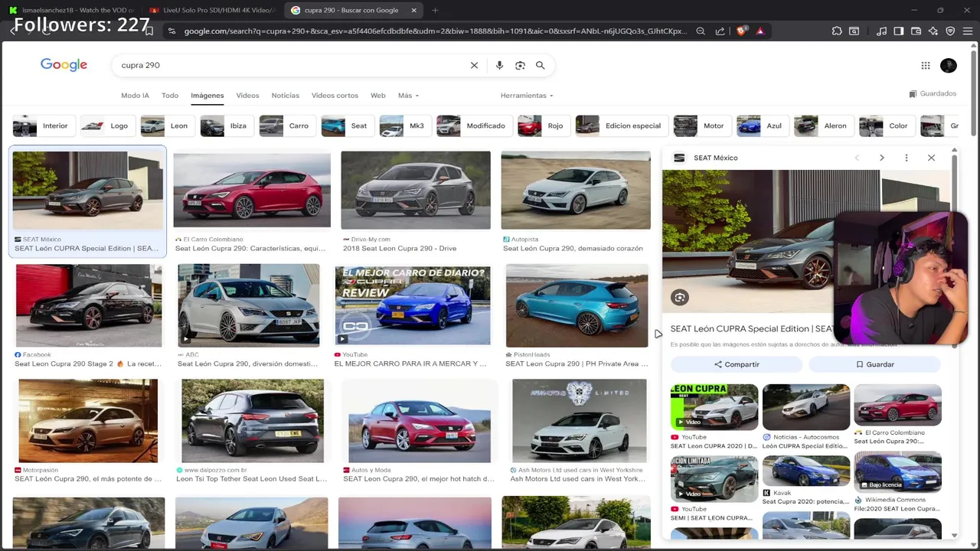Image resolution: width=980 pixels, height=551 pixels.
Task: Open browser sidebar panel icon
Action: 899,31
